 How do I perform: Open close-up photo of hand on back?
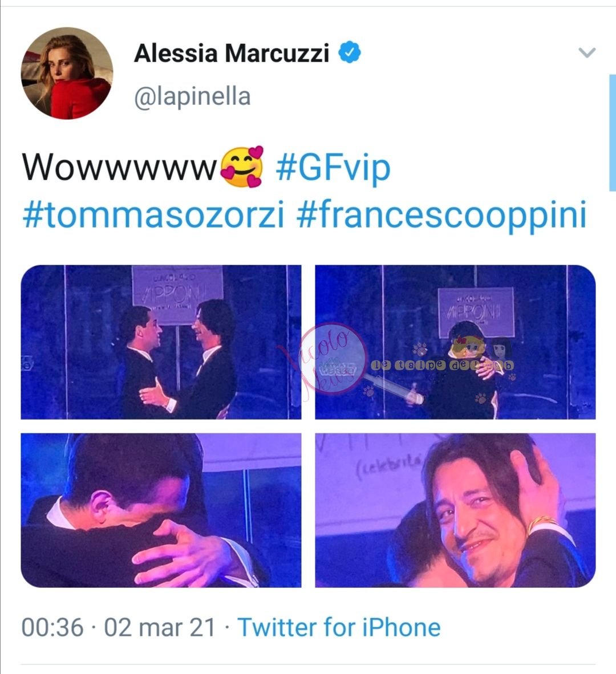click(x=161, y=510)
